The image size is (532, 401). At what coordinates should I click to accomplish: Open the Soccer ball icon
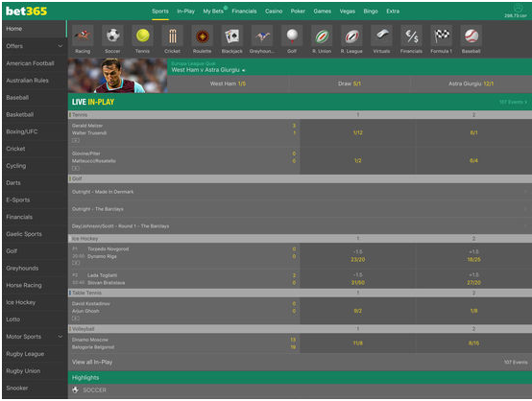pyautogui.click(x=112, y=35)
